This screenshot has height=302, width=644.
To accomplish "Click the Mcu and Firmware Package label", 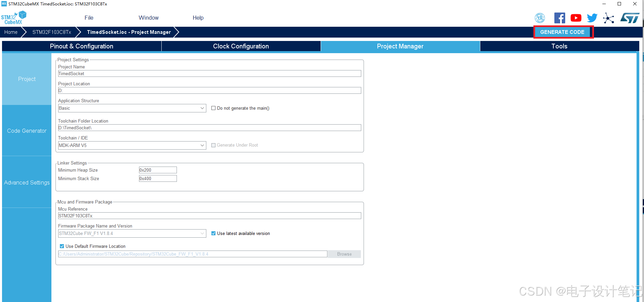I will coord(85,202).
